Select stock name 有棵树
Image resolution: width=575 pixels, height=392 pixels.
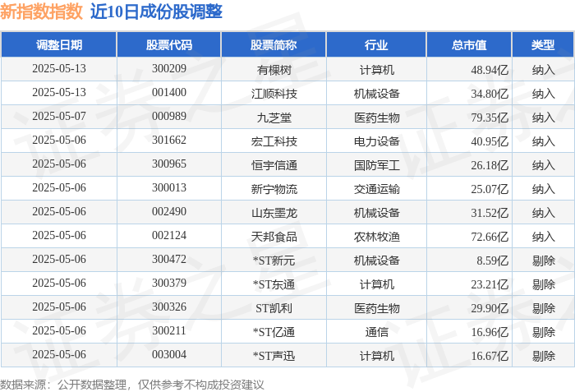(274, 69)
